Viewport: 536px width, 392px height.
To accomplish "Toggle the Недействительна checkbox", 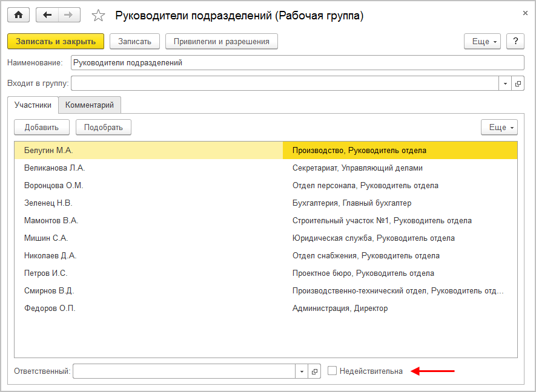I will tap(332, 371).
